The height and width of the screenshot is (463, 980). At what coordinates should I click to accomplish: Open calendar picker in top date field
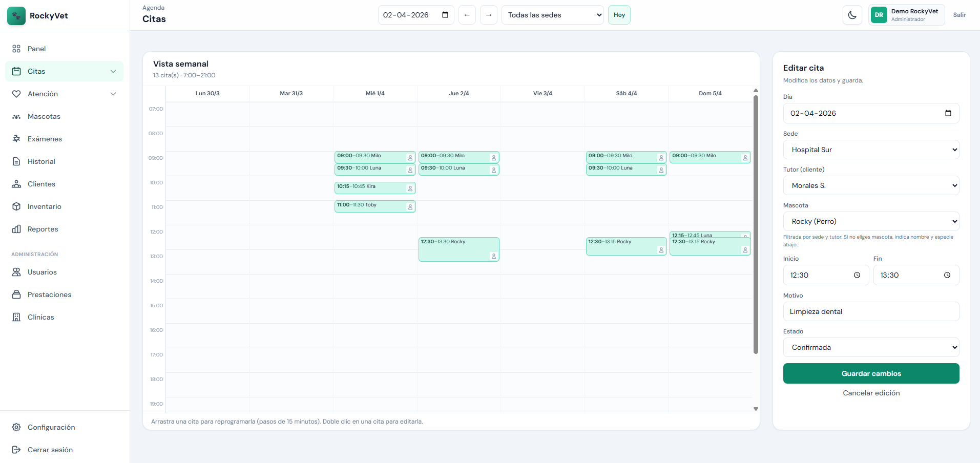[x=445, y=15]
